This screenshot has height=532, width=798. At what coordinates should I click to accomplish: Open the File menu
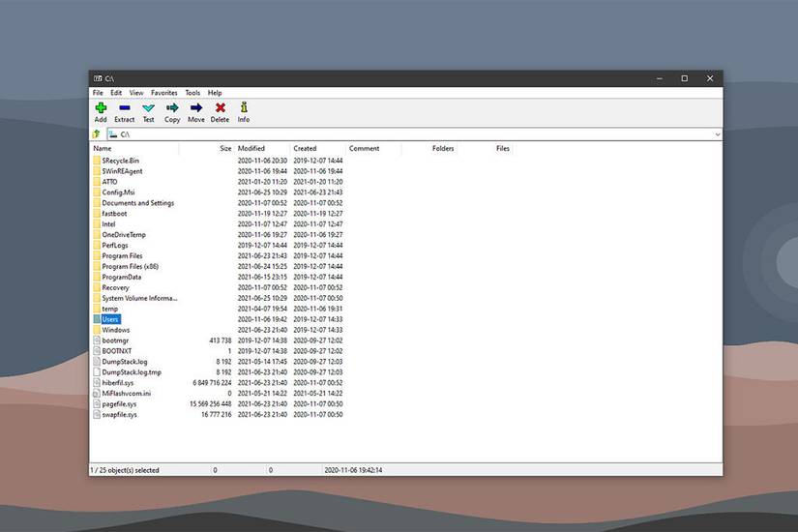(x=98, y=93)
